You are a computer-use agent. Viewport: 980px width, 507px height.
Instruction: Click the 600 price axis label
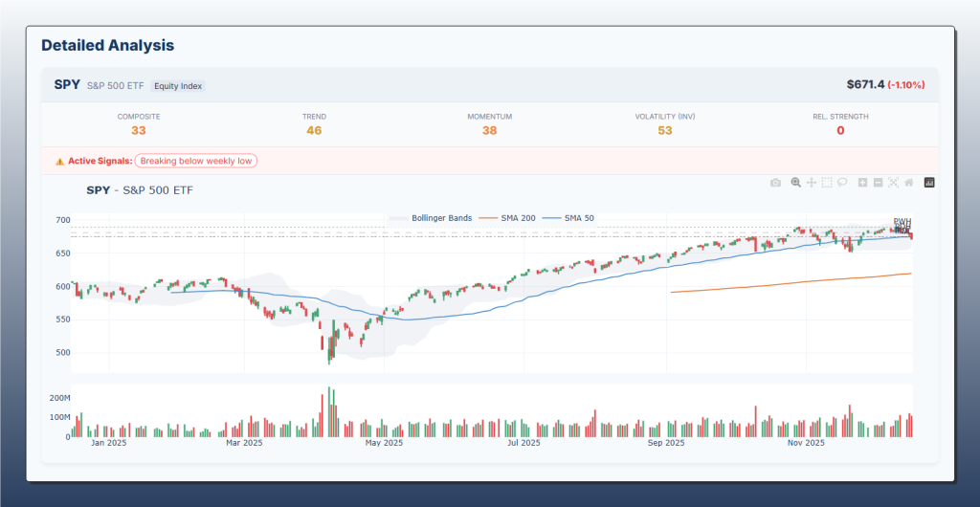(x=62, y=287)
